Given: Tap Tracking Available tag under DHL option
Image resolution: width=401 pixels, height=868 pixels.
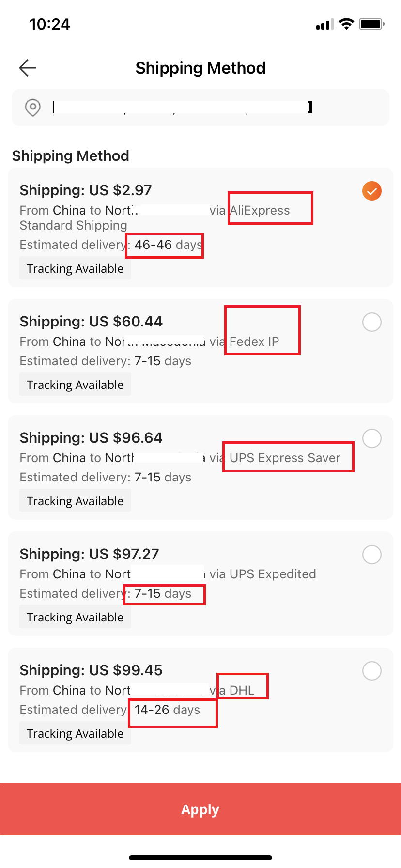Looking at the screenshot, I should pos(75,733).
